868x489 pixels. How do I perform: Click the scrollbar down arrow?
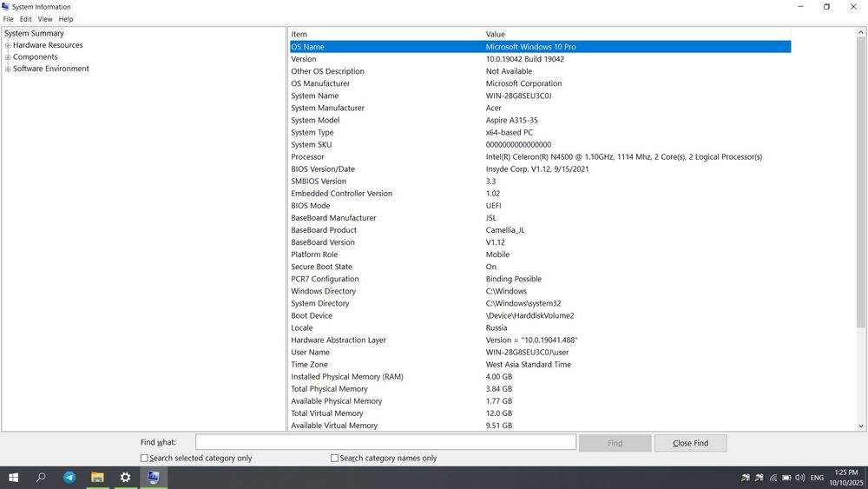(861, 426)
